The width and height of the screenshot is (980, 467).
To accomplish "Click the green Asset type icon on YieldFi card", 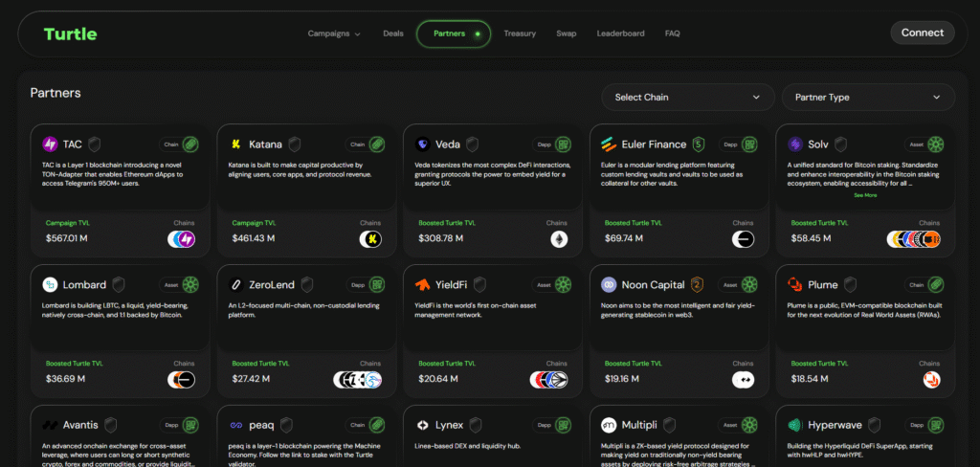I will tap(564, 285).
